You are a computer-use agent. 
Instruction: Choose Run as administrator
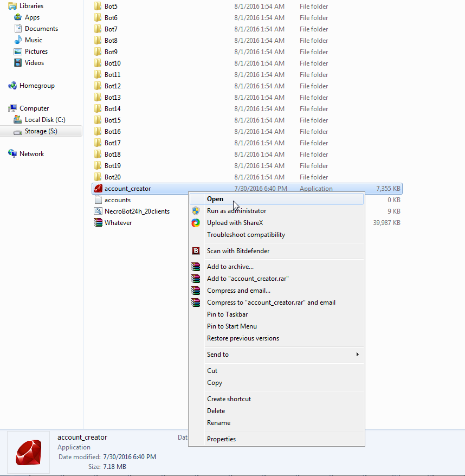pyautogui.click(x=276, y=211)
